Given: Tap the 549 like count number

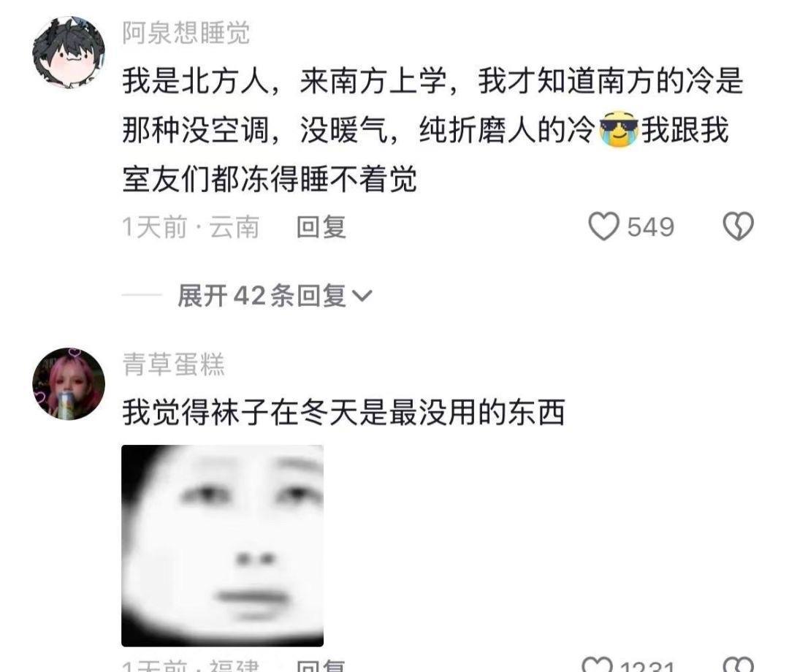Looking at the screenshot, I should coord(651,227).
